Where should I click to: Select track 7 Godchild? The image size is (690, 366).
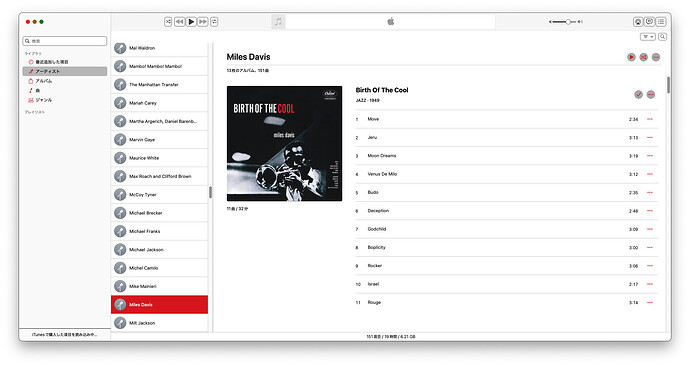coord(507,229)
